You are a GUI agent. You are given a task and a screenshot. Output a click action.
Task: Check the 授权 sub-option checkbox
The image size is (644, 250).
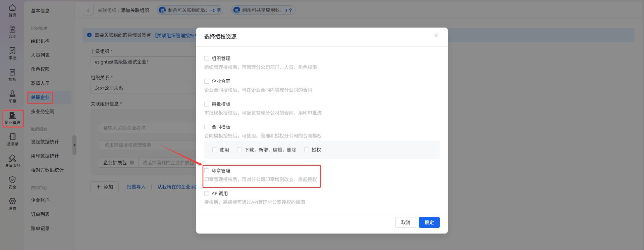pyautogui.click(x=307, y=150)
